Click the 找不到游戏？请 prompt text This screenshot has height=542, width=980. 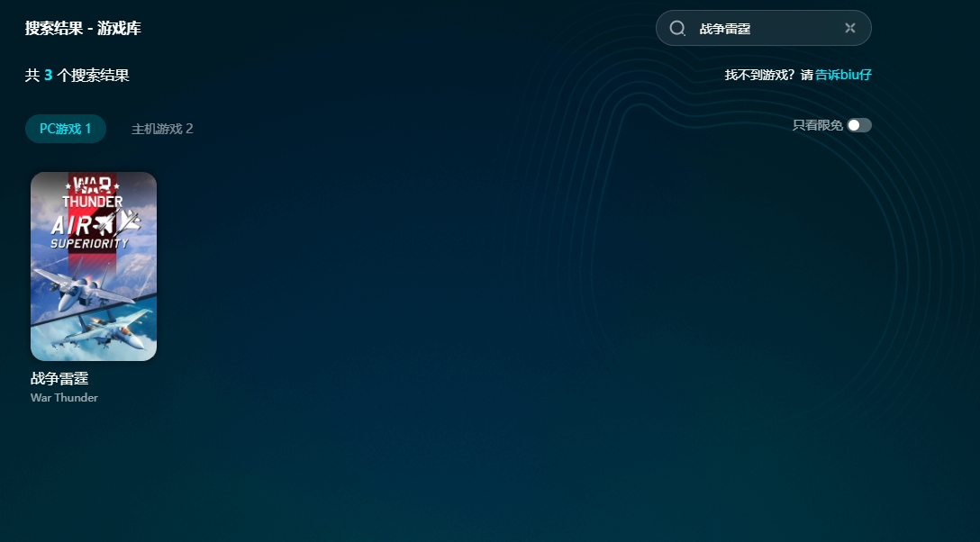click(x=768, y=75)
